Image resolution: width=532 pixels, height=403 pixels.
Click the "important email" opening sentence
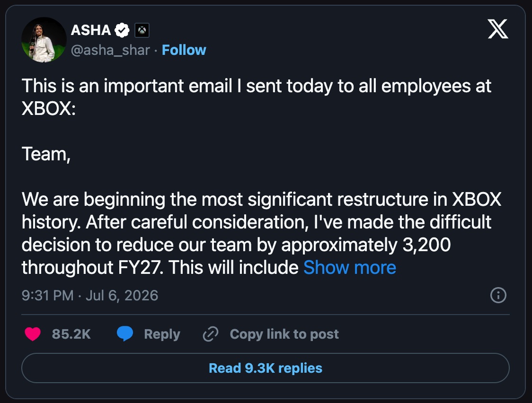point(257,97)
